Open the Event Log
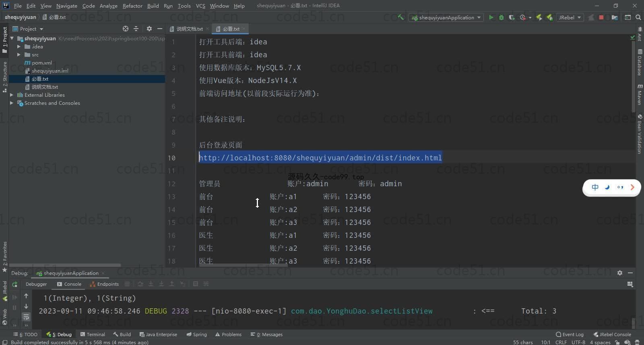 coord(570,335)
